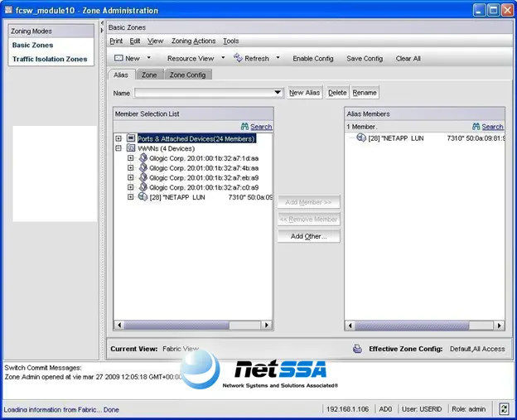Open the Zoning Actions menu
Image resolution: width=517 pixels, height=420 pixels.
click(193, 41)
